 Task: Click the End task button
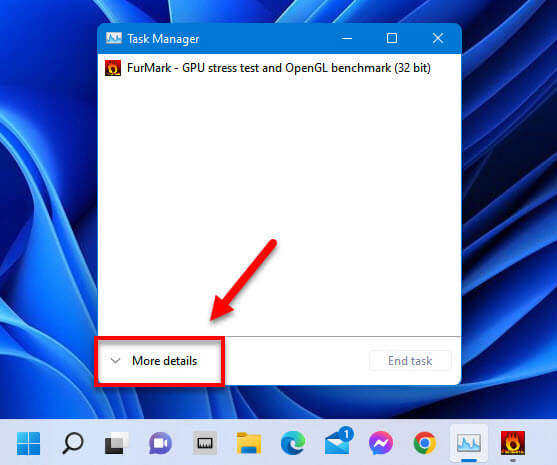point(410,361)
